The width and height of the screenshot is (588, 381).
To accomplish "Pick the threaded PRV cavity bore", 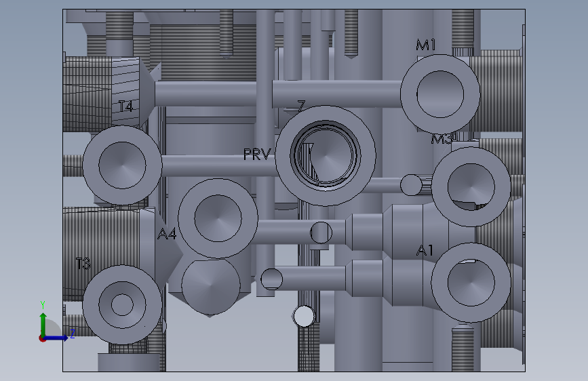I will point(326,155).
